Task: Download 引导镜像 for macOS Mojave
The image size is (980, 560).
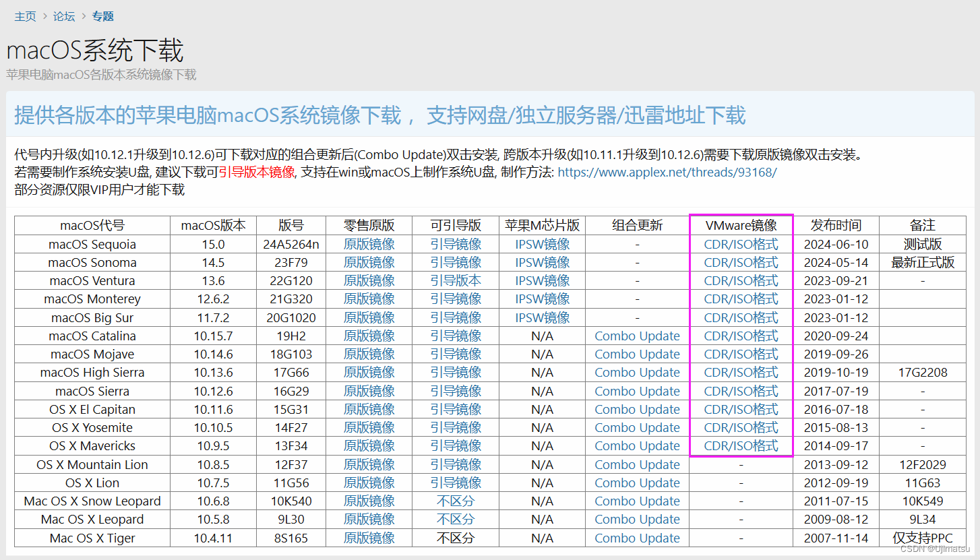Action: click(456, 354)
